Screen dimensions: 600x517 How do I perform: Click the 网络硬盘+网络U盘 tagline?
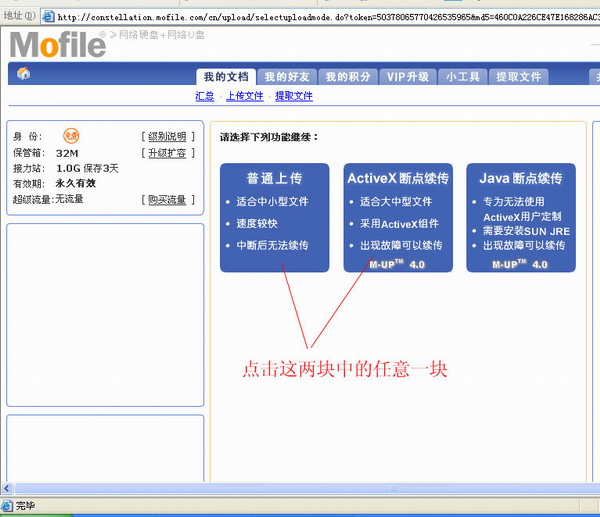coord(161,35)
